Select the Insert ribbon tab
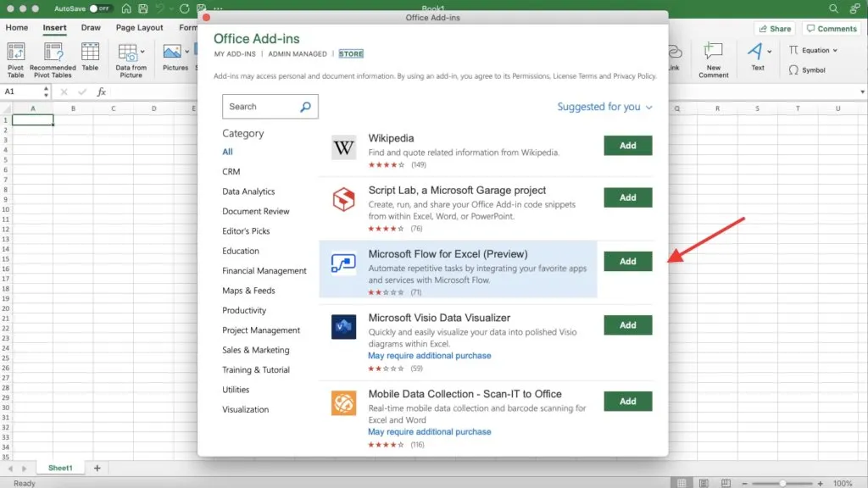Image resolution: width=868 pixels, height=488 pixels. tap(54, 28)
